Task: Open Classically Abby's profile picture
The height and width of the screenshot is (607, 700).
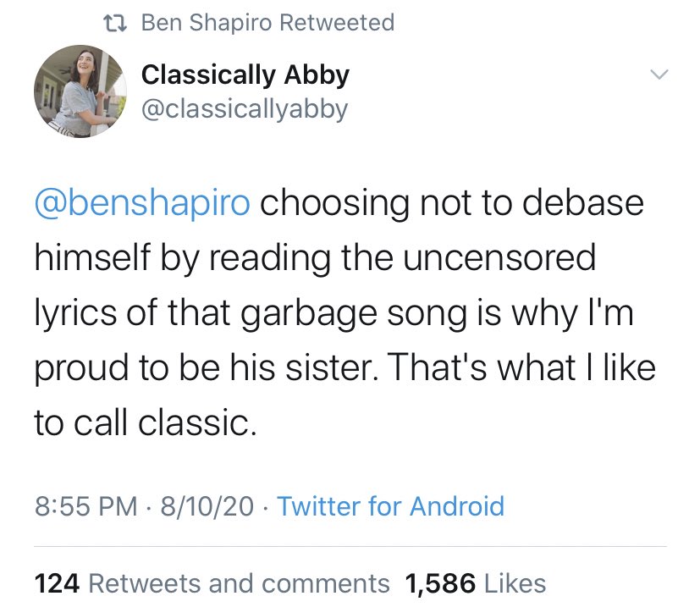Action: click(74, 91)
